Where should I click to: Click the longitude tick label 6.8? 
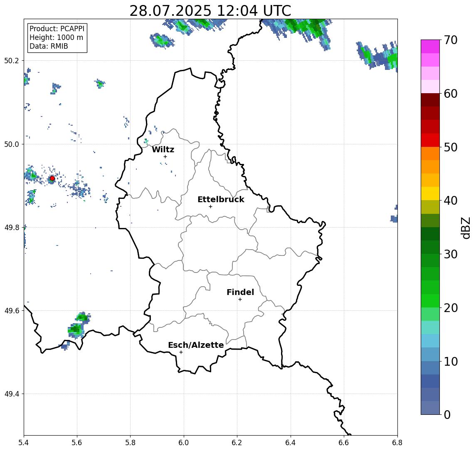397,443
